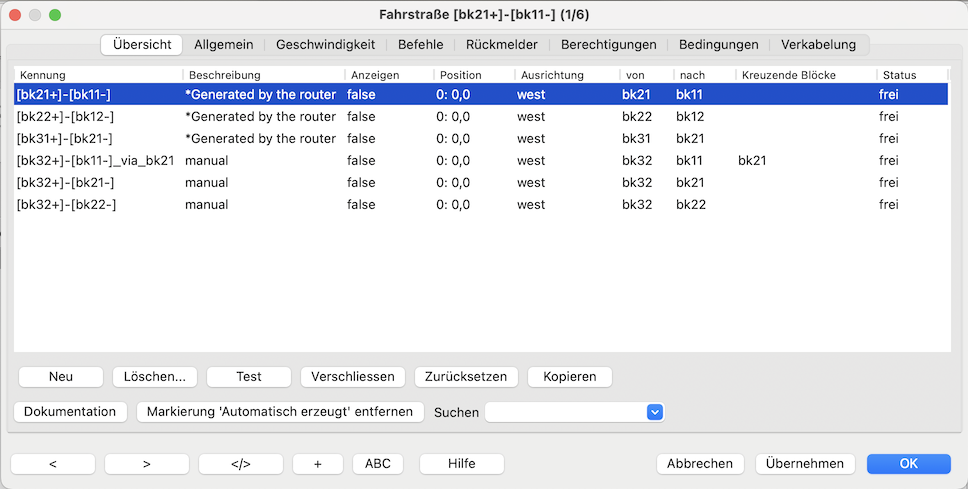968x489 pixels.
Task: Click the Status column header
Action: click(910, 75)
